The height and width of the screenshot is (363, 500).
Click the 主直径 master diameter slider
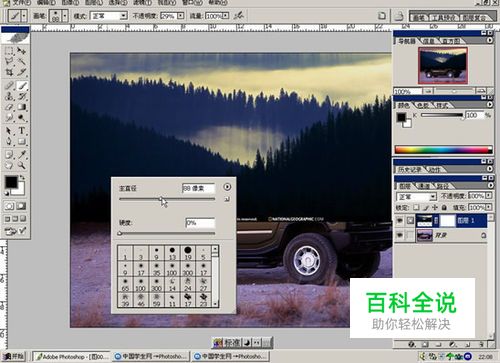[167, 199]
